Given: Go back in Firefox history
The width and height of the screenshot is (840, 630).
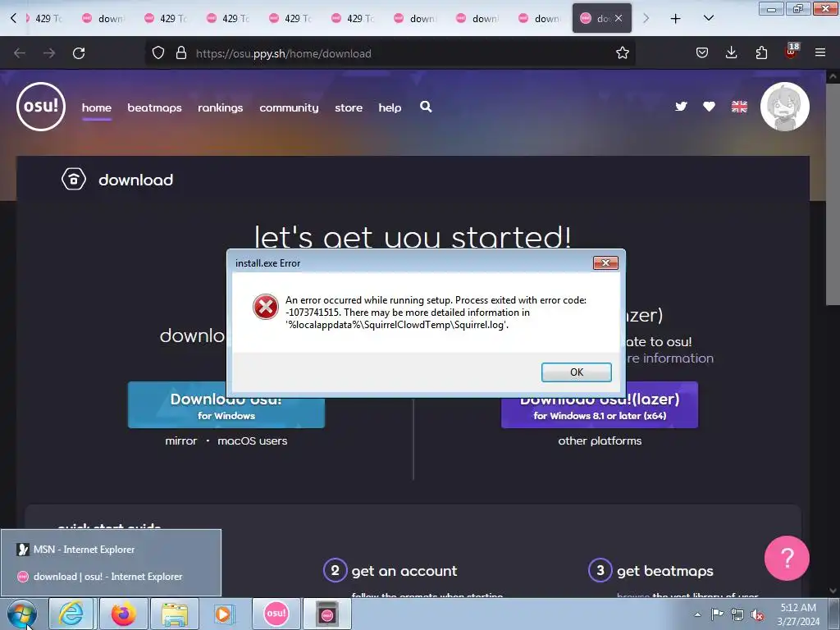Looking at the screenshot, I should (20, 53).
